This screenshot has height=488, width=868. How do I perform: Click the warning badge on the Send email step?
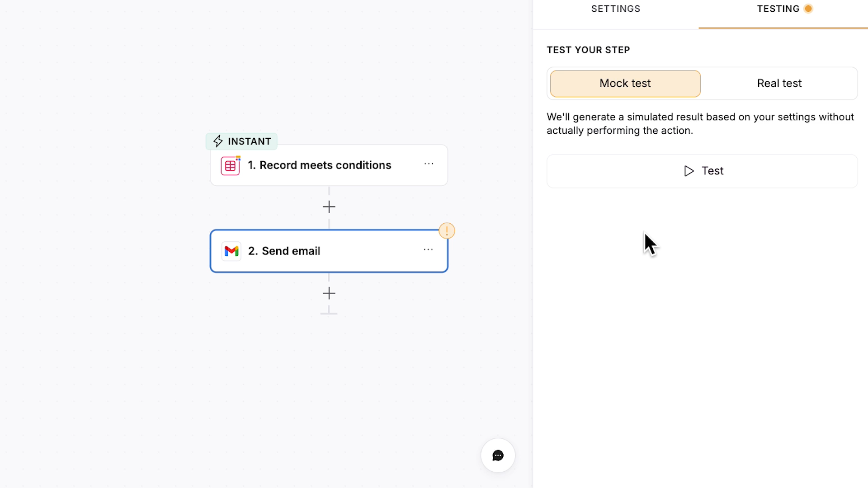[447, 230]
